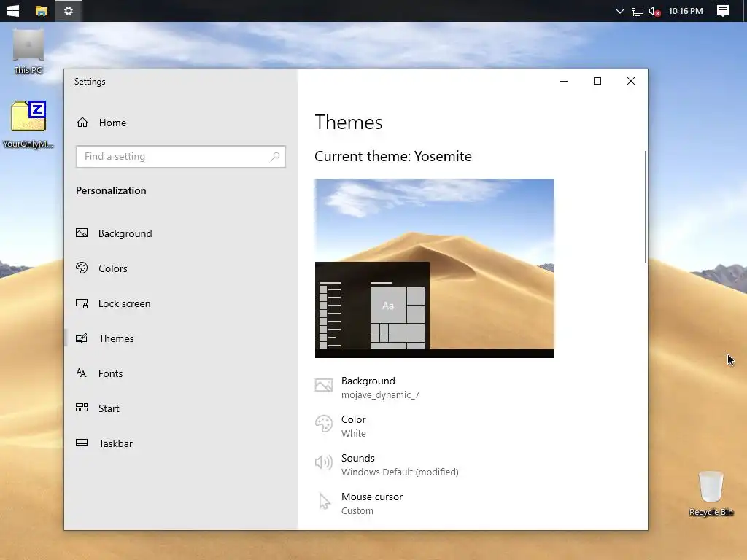This screenshot has height=560, width=747.
Task: Click the Sounds speaker icon
Action: [323, 462]
